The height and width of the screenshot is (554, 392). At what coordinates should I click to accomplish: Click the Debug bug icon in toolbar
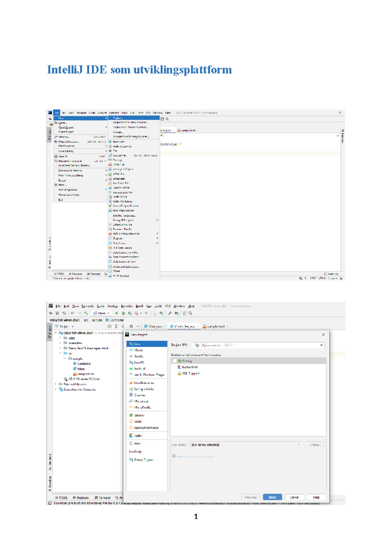click(123, 313)
